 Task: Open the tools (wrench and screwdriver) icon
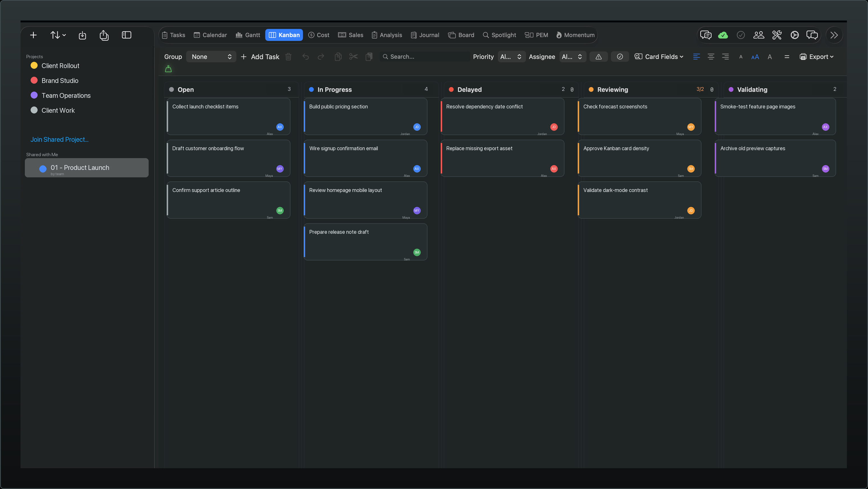[x=777, y=35]
